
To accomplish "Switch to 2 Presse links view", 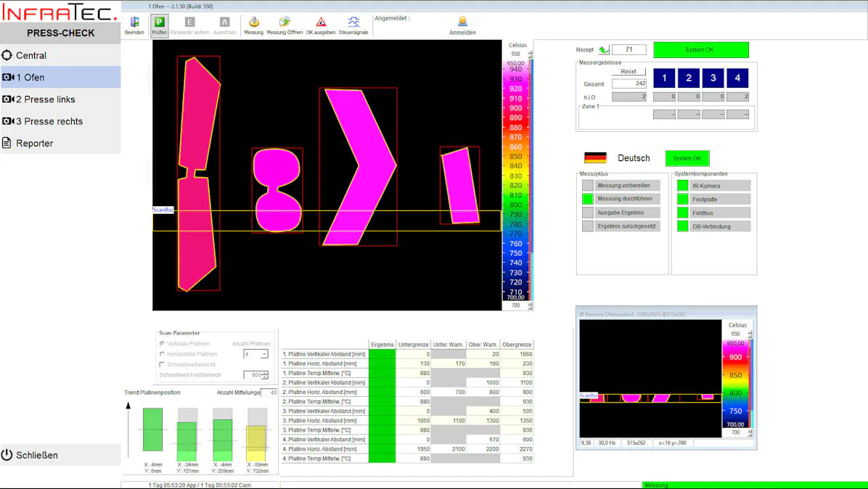I will (x=45, y=99).
